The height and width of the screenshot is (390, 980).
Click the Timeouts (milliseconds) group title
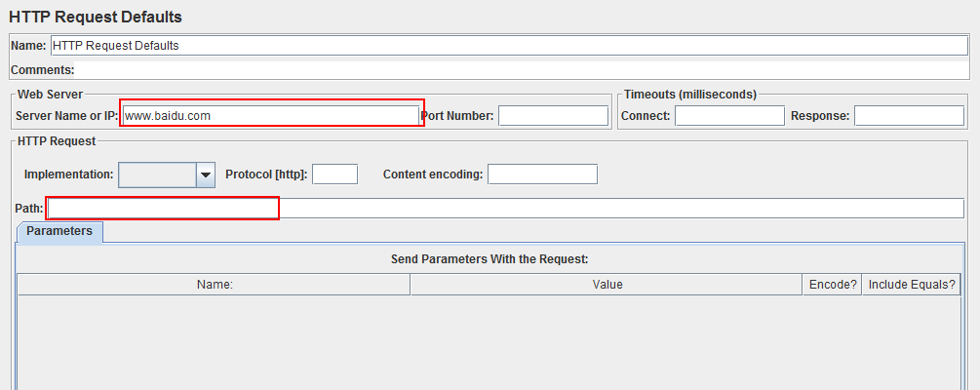pyautogui.click(x=690, y=95)
